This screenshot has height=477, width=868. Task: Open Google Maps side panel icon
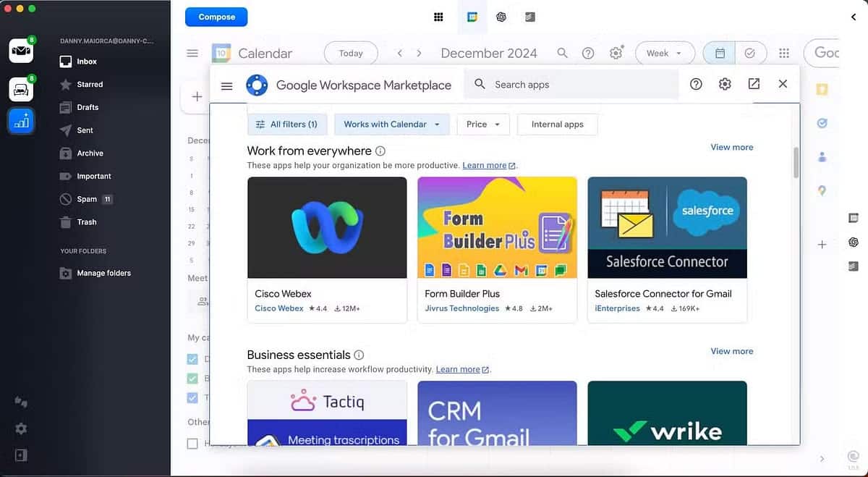pyautogui.click(x=822, y=190)
